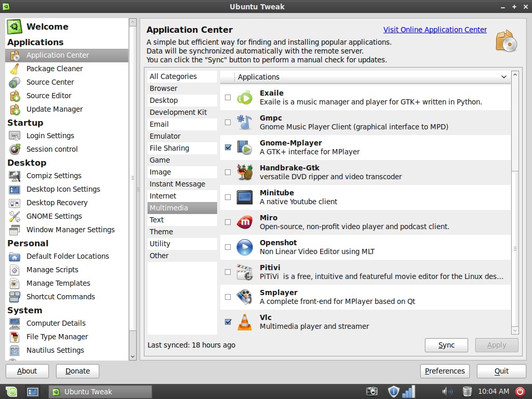Image resolution: width=532 pixels, height=399 pixels.
Task: Click the Donate button
Action: 78,371
